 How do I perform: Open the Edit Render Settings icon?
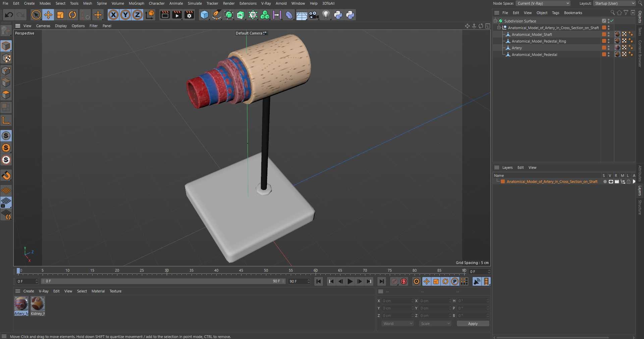pyautogui.click(x=189, y=15)
